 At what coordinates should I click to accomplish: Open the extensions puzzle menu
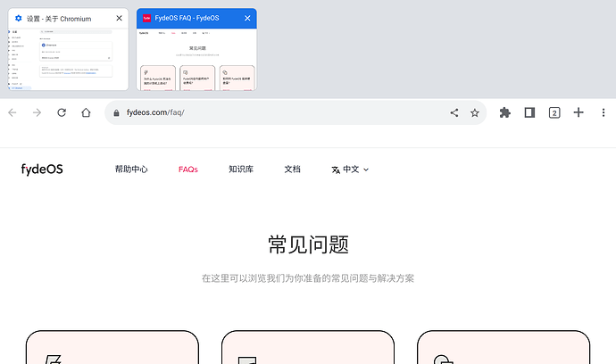pos(504,112)
